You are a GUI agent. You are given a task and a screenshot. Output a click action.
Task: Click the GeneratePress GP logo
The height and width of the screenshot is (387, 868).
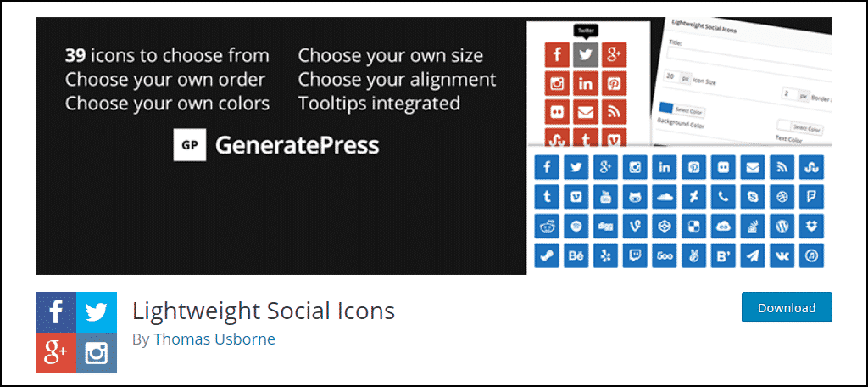click(x=189, y=145)
